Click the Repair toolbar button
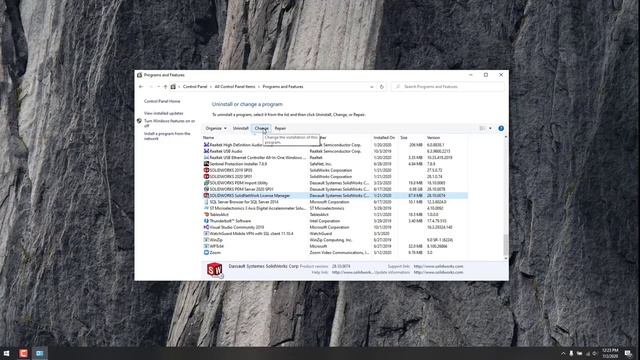Screen dimensions: 640x360 (x=280, y=128)
